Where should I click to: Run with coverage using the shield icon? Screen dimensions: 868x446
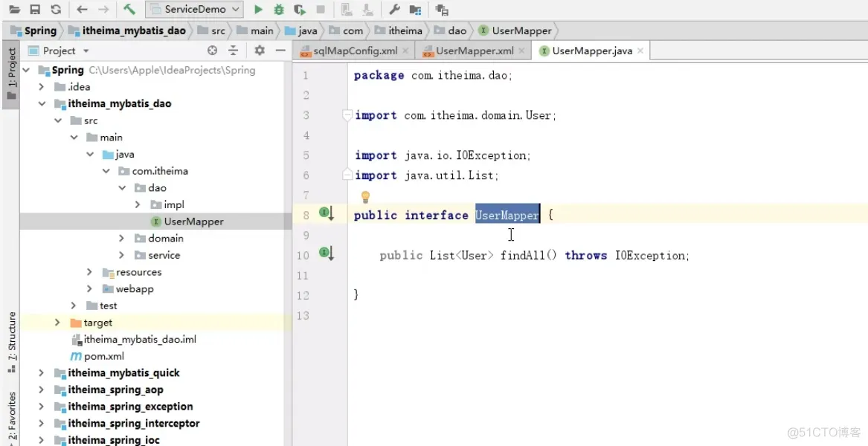300,10
